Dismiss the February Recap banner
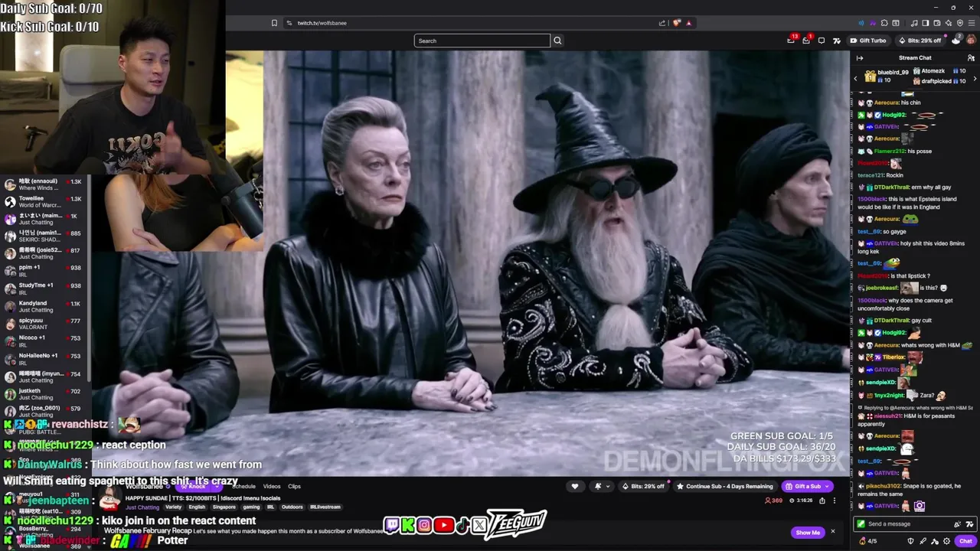This screenshot has width=980, height=551. (833, 532)
